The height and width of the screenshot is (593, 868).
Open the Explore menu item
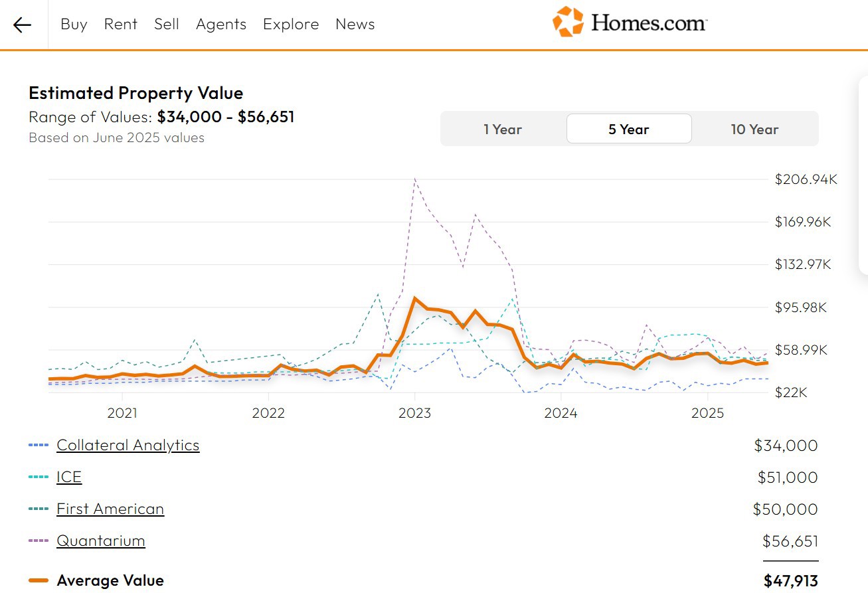[291, 25]
